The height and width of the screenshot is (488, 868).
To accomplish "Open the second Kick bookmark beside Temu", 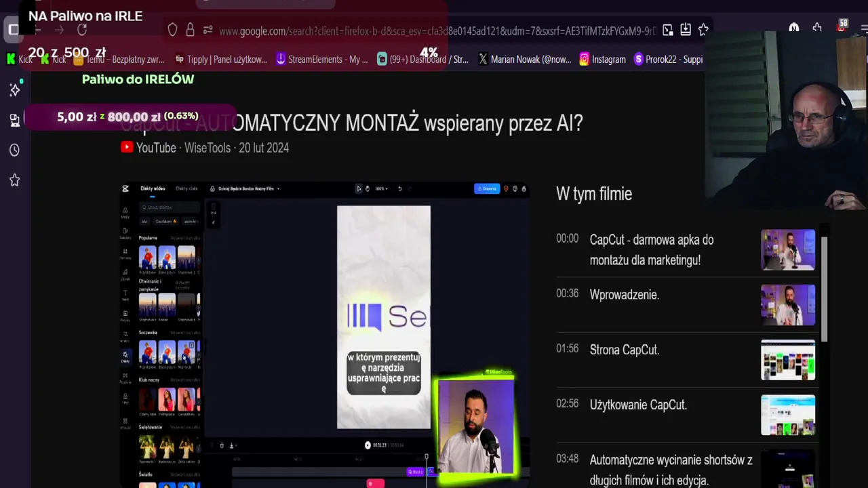I will click(54, 60).
